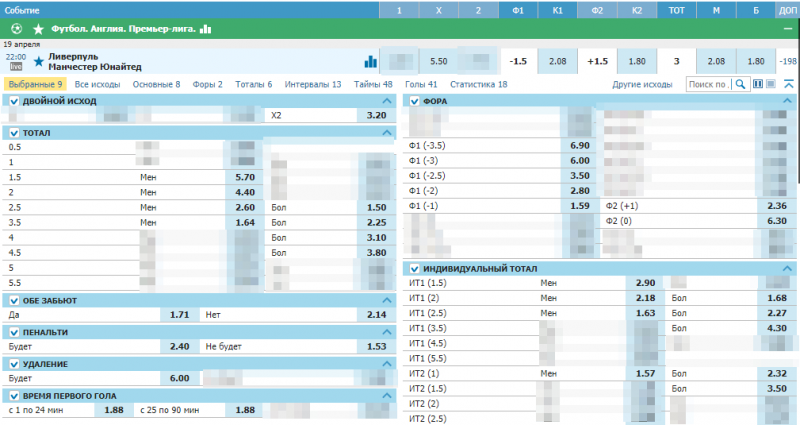Collapse all markets with double-arrow icon
This screenshot has width=800, height=425.
coord(789,85)
